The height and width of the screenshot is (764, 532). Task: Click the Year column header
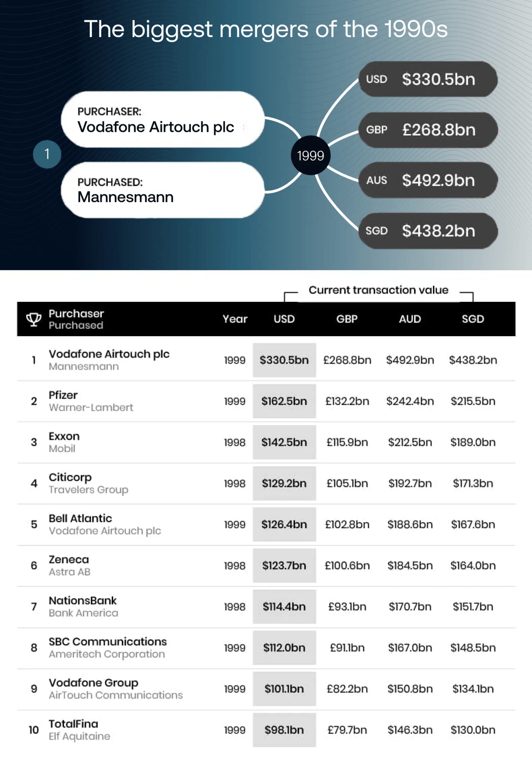(235, 319)
